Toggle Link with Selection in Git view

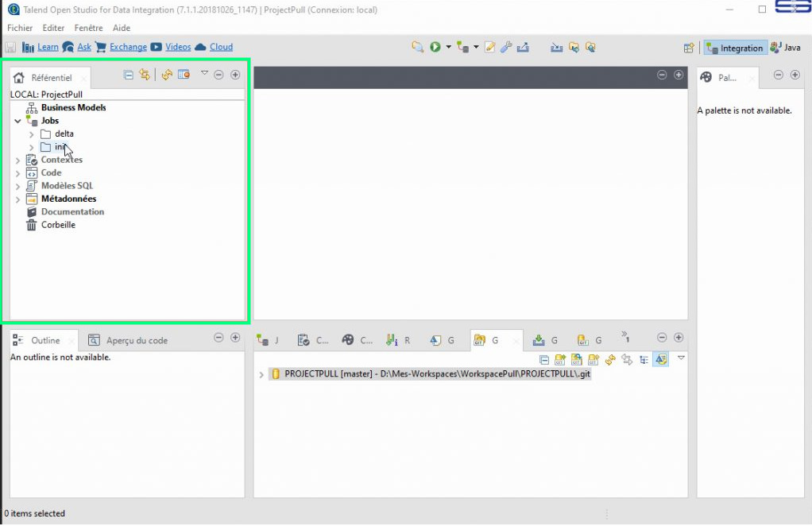coord(627,360)
